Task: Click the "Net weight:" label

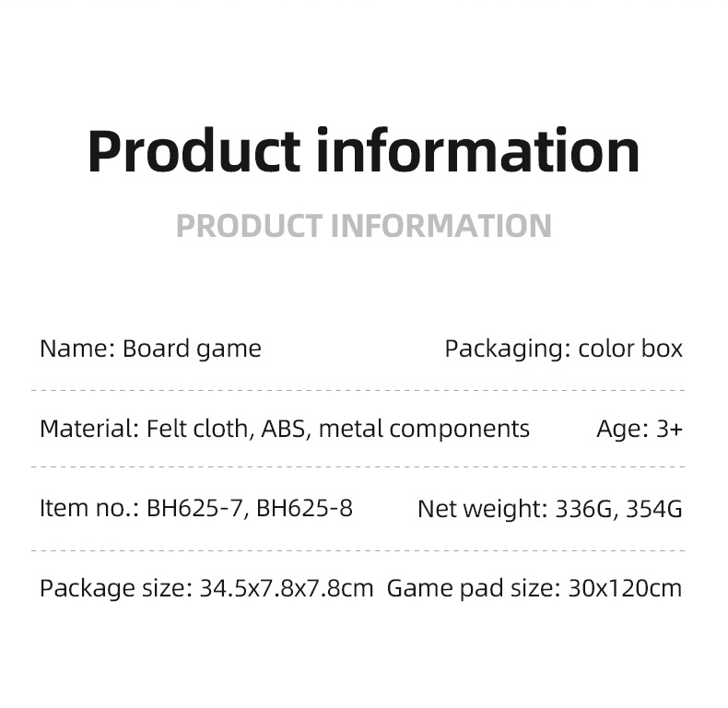Action: point(482,508)
